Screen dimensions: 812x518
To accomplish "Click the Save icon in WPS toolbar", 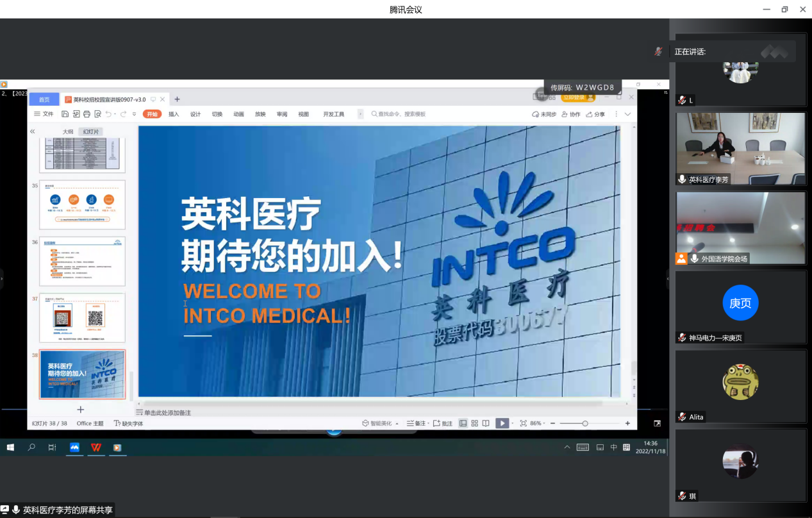I will tap(65, 114).
